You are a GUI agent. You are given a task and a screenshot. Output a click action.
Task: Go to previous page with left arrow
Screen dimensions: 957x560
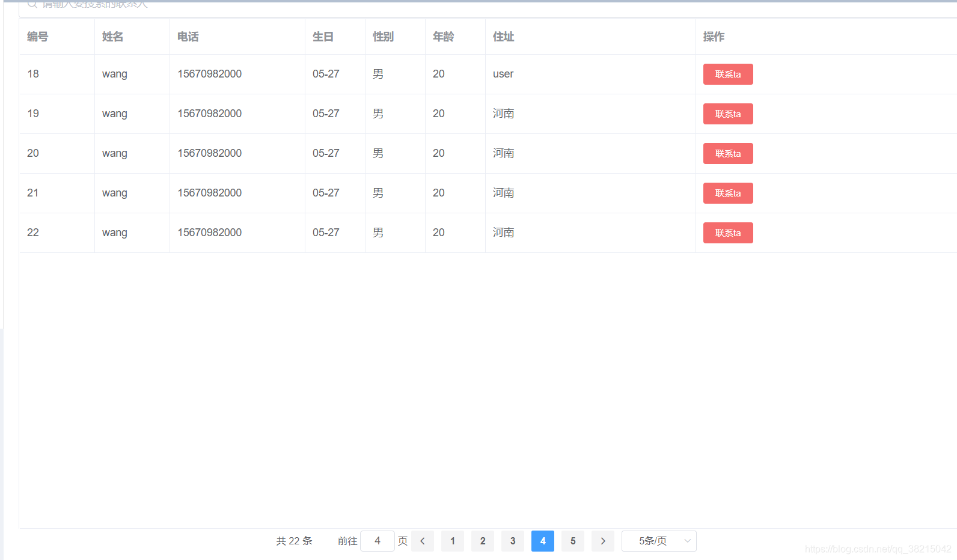(423, 541)
